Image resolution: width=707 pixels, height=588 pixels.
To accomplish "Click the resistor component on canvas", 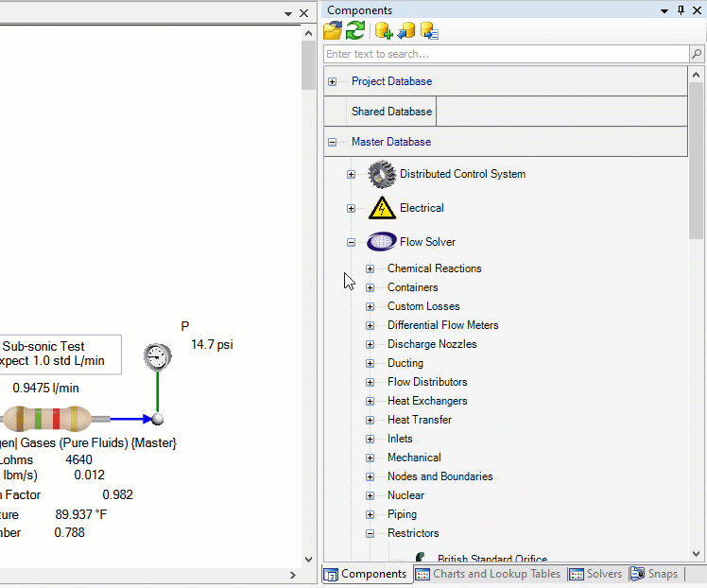I will [x=46, y=419].
